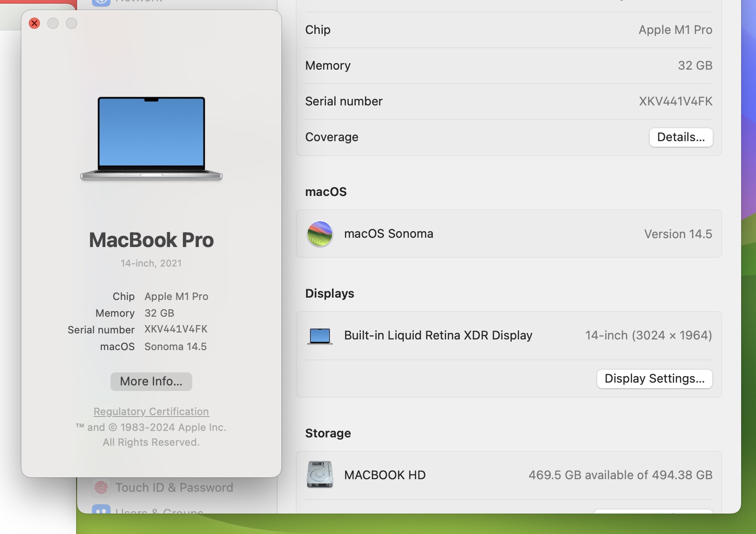Click the More Info... button
The image size is (756, 534).
click(x=151, y=381)
